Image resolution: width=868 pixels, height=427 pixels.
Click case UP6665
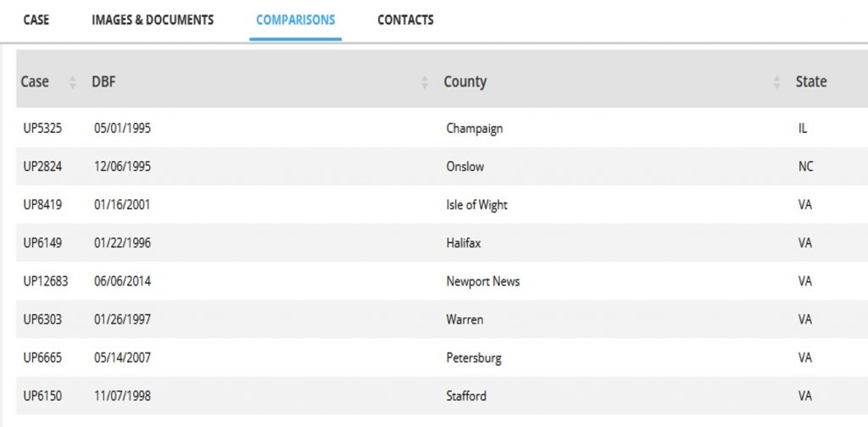tap(42, 358)
